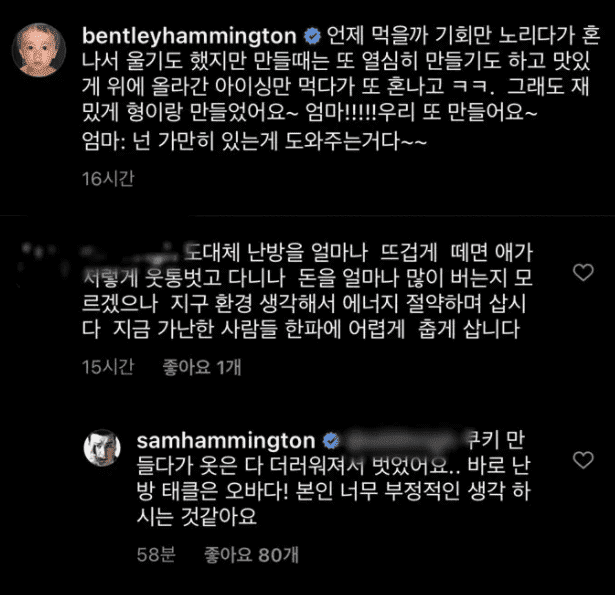Click the samhammington username

[x=226, y=441]
